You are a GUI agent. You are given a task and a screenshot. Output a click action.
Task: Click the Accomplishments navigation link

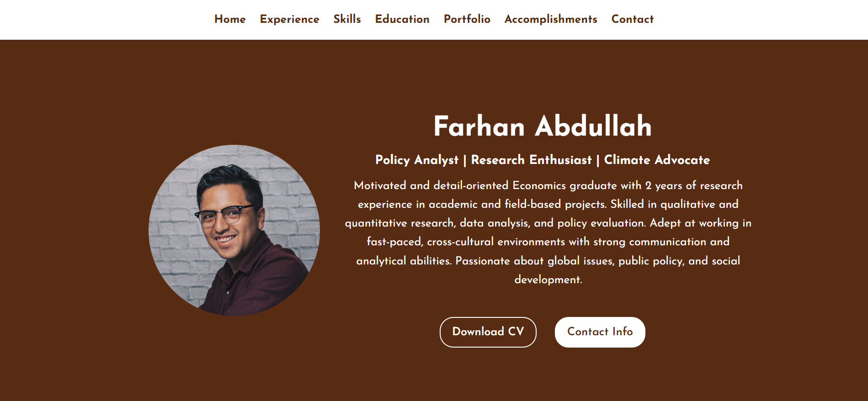(x=551, y=19)
